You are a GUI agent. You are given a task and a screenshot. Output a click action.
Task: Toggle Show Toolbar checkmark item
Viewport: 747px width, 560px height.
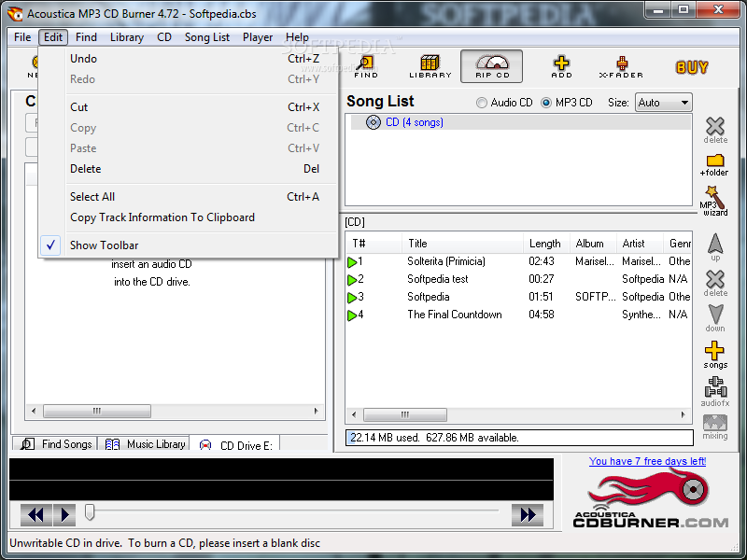(189, 245)
